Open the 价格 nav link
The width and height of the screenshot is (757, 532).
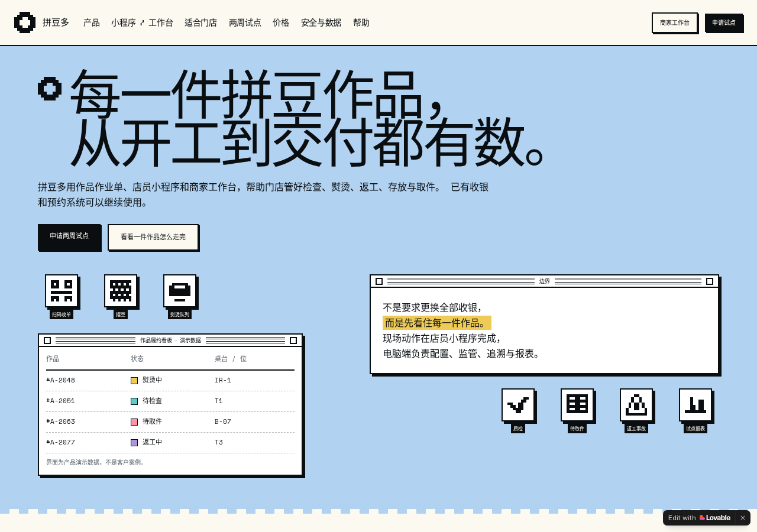click(x=281, y=22)
